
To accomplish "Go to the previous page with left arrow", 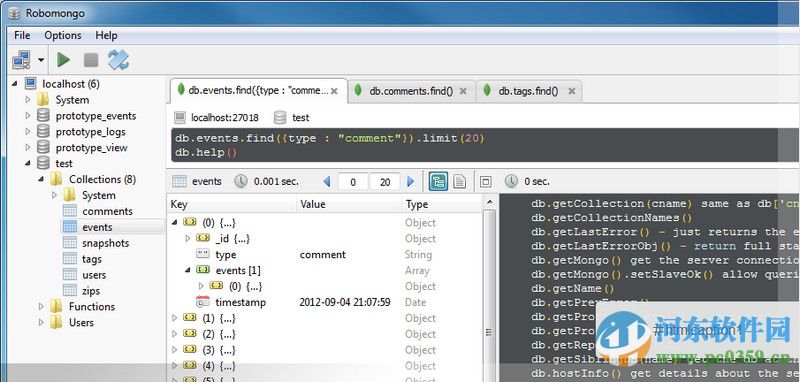I will 327,181.
